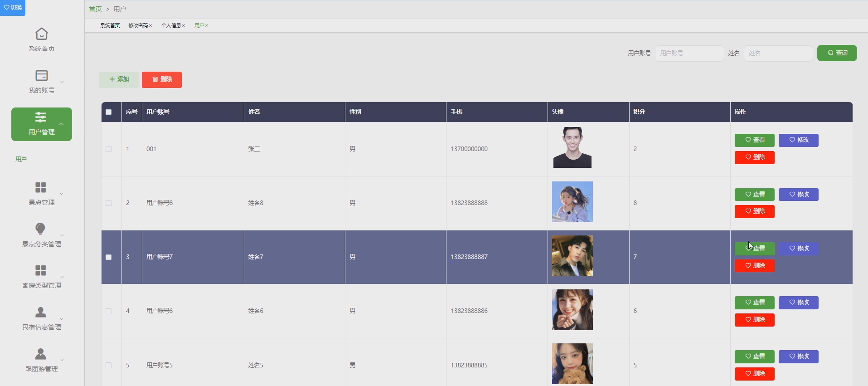Click the green 查询 search button
868x386 pixels.
(x=837, y=53)
